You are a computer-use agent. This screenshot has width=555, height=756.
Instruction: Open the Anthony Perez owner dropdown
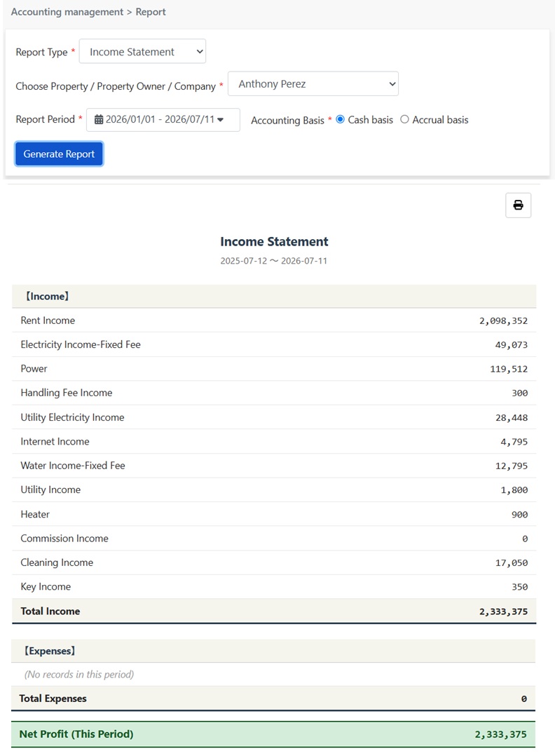tap(313, 84)
